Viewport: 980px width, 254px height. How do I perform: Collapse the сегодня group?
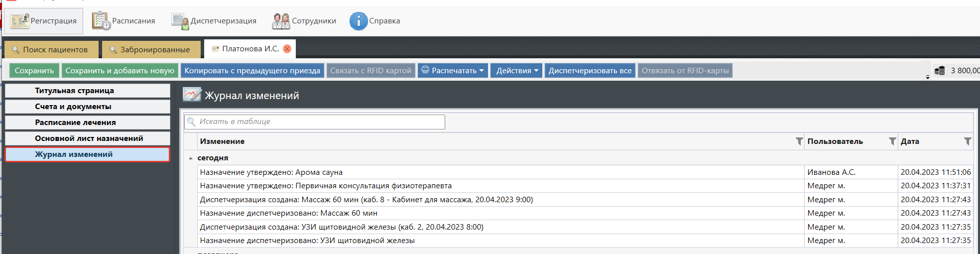pos(191,158)
